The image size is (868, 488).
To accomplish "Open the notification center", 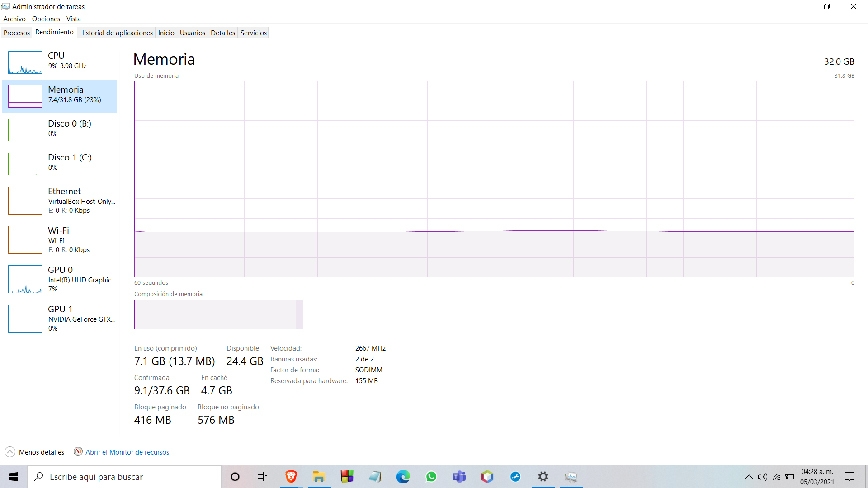I will (x=849, y=477).
